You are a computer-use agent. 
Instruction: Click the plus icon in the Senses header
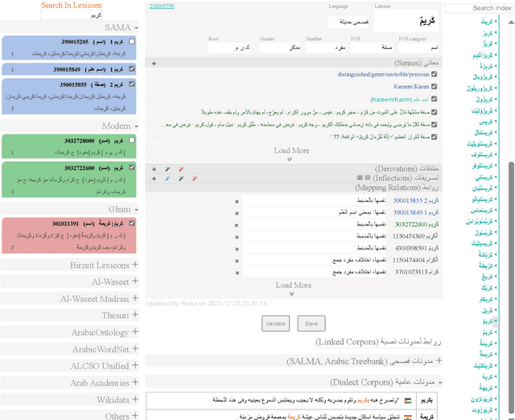point(154,63)
